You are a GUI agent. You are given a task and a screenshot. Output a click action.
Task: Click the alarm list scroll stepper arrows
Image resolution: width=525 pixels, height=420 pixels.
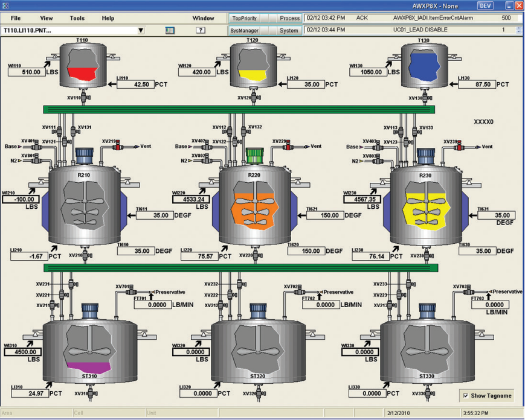click(518, 30)
